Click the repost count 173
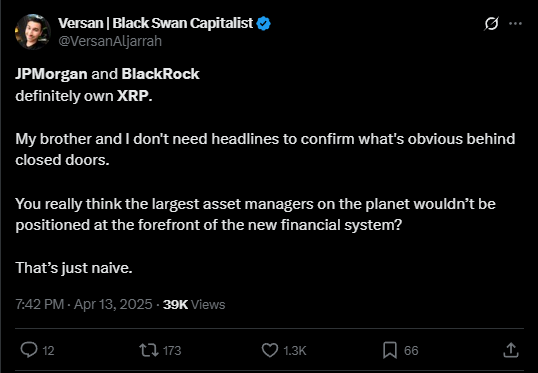Image resolution: width=538 pixels, height=373 pixels. pyautogui.click(x=172, y=351)
